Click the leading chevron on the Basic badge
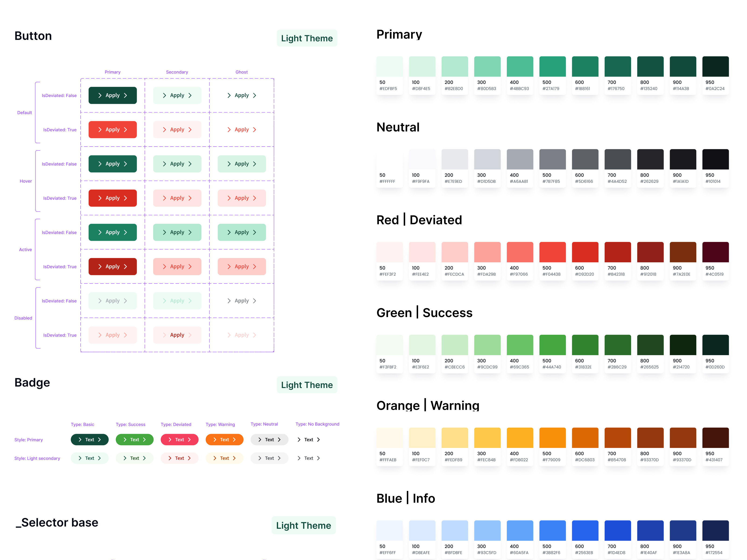Image resolution: width=747 pixels, height=560 pixels. (x=80, y=440)
